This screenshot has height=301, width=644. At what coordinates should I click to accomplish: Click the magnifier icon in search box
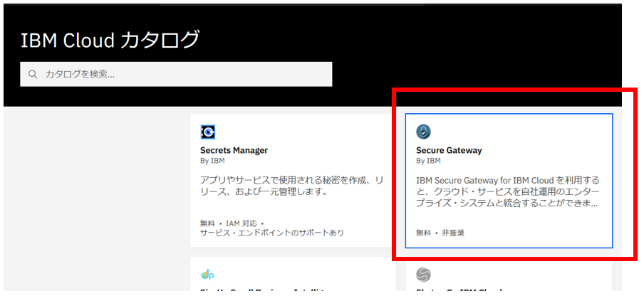33,74
